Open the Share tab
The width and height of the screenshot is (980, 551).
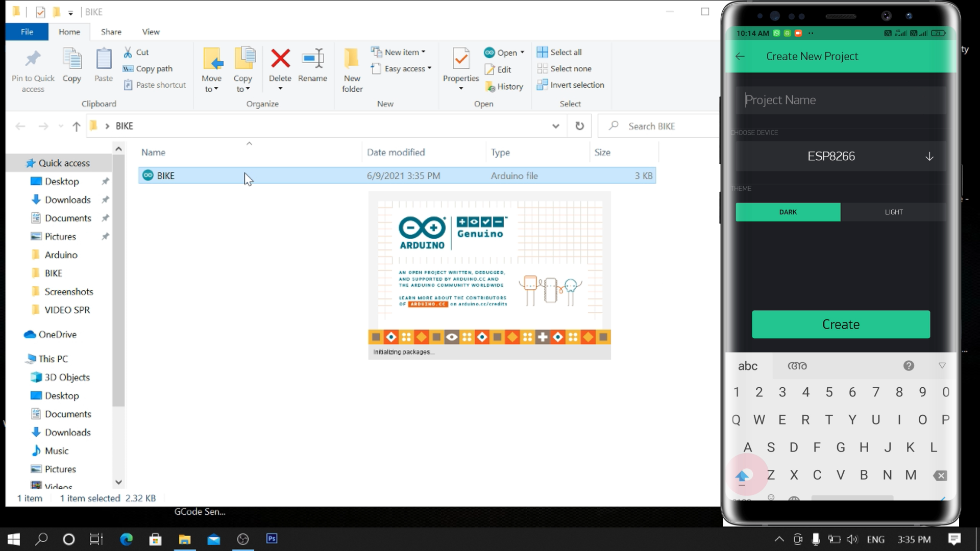[x=111, y=32]
